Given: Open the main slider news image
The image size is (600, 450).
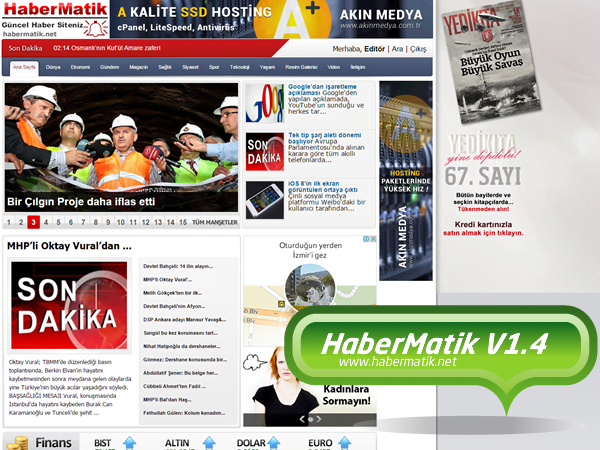Looking at the screenshot, I should (x=121, y=147).
